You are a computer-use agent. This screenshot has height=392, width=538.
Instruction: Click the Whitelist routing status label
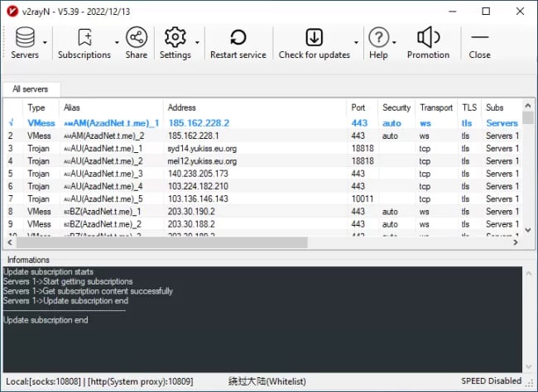(267, 381)
